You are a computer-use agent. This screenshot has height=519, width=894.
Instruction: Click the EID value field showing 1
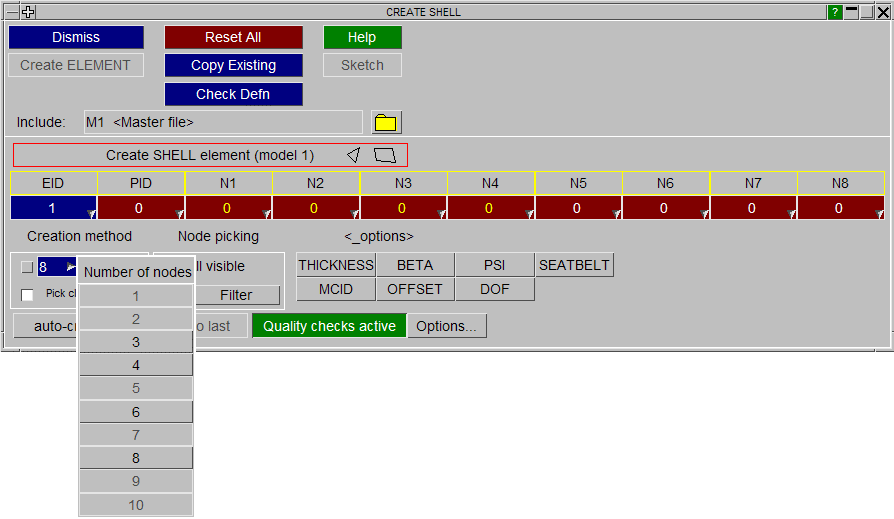pos(53,208)
